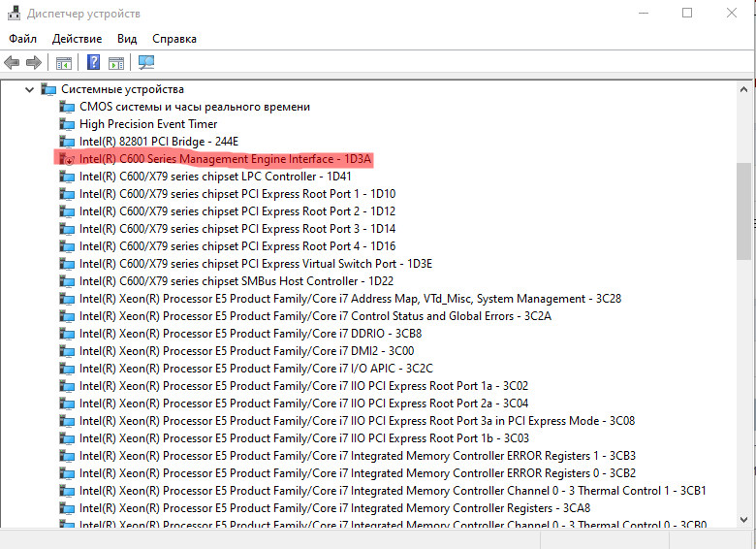Click the Device Manager title bar icon

[14, 14]
